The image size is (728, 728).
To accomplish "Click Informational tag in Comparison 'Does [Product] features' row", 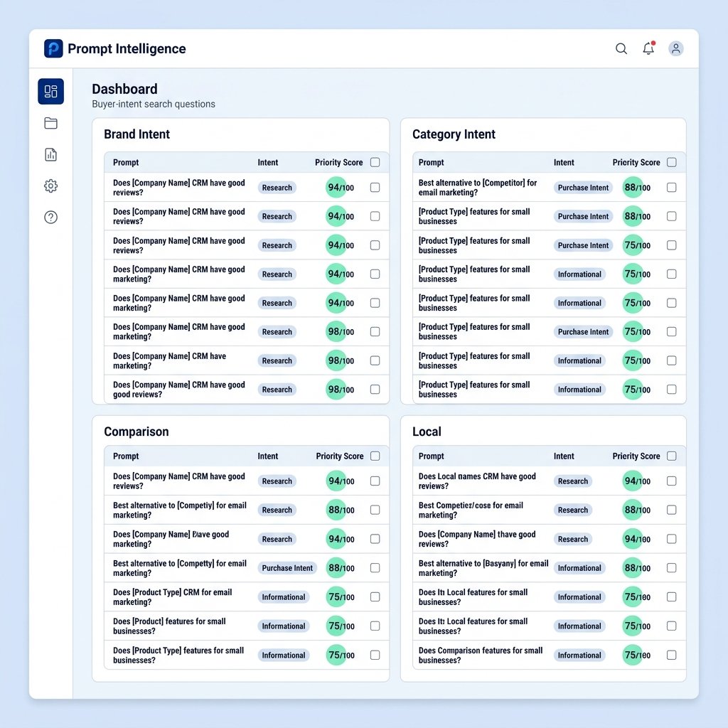I will tap(284, 626).
